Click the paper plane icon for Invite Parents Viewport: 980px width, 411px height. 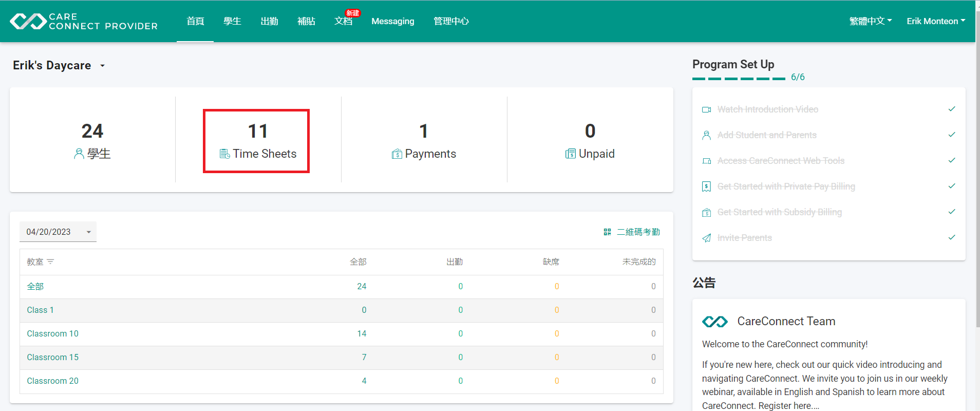coord(707,238)
